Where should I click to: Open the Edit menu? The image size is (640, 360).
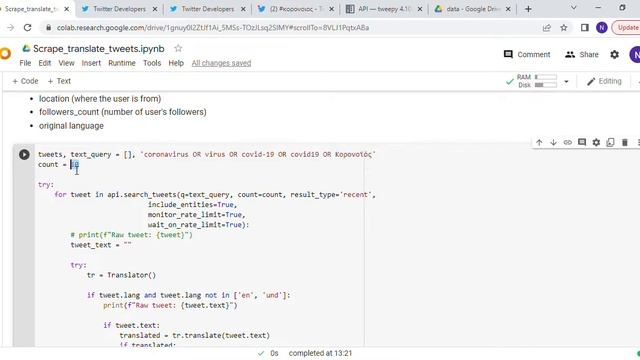click(x=44, y=63)
